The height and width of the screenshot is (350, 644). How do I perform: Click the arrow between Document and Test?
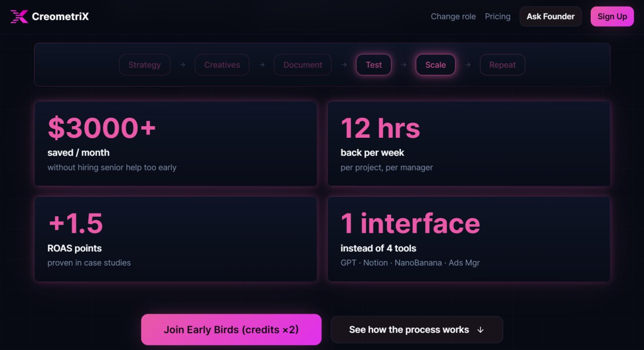(344, 65)
